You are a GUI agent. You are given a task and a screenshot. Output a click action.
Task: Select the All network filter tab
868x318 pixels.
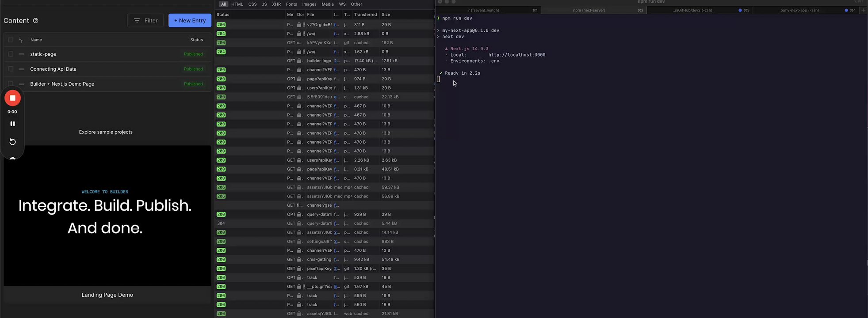(224, 4)
